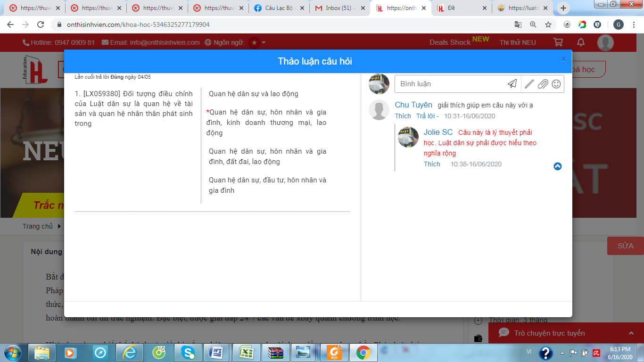Click Chu Tuyên's gray avatar
The width and height of the screenshot is (644, 362).
379,110
